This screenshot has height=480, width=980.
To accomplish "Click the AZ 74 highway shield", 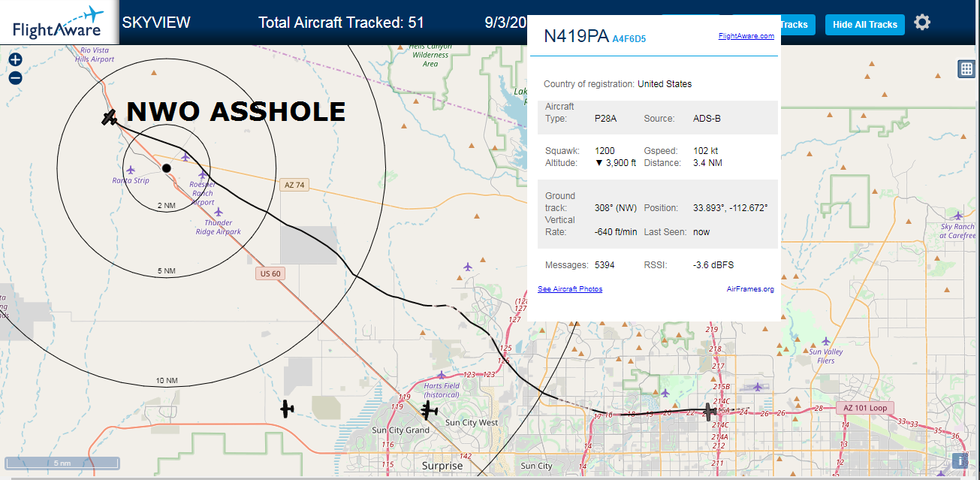I will click(x=294, y=185).
